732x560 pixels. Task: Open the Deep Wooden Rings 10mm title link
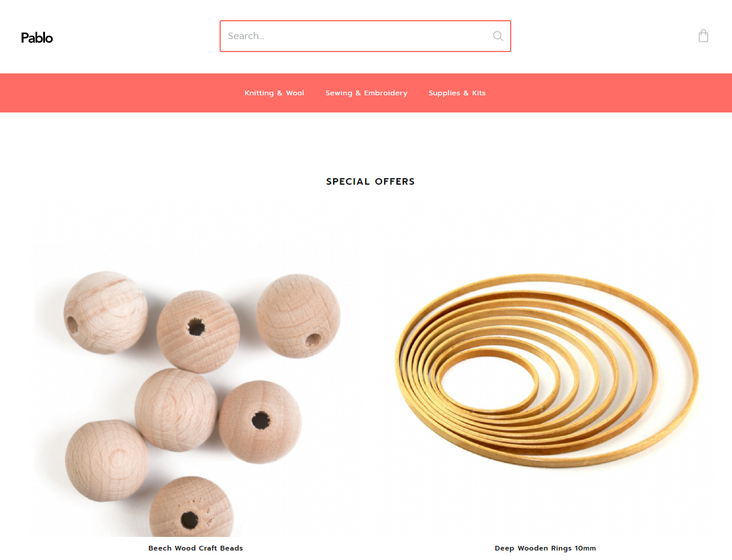click(x=545, y=548)
